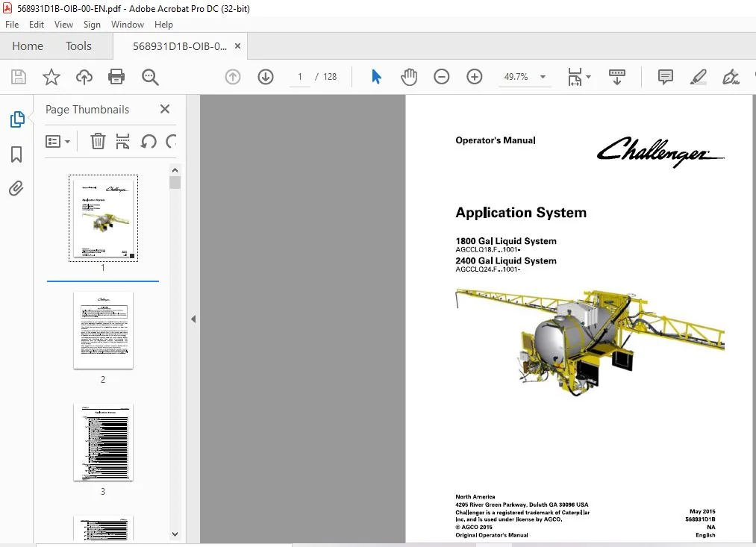The width and height of the screenshot is (756, 547).
Task: Close the Page Thumbnails panel
Action: point(165,109)
